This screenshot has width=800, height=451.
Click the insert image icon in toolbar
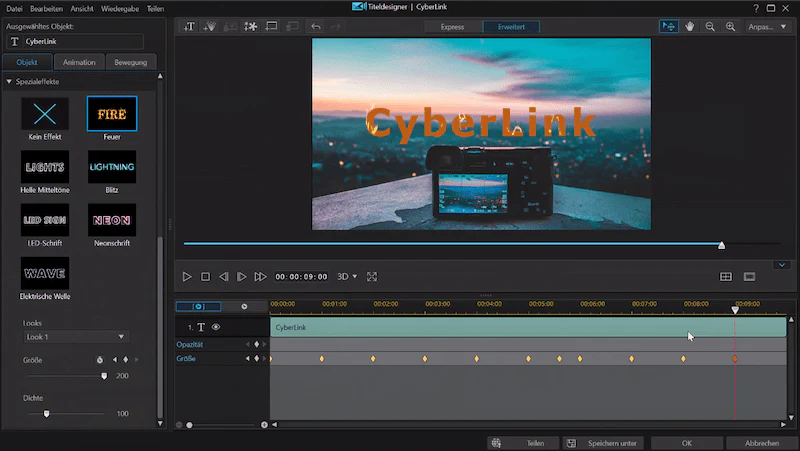(x=230, y=27)
